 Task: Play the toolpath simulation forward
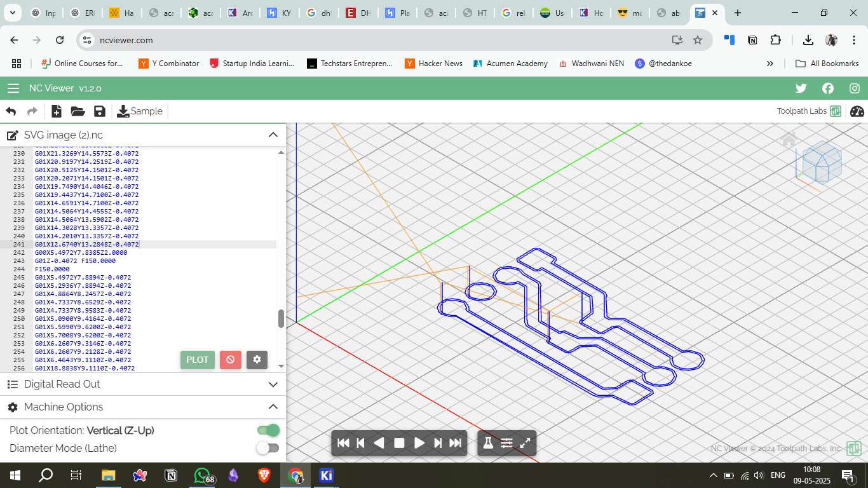[419, 443]
